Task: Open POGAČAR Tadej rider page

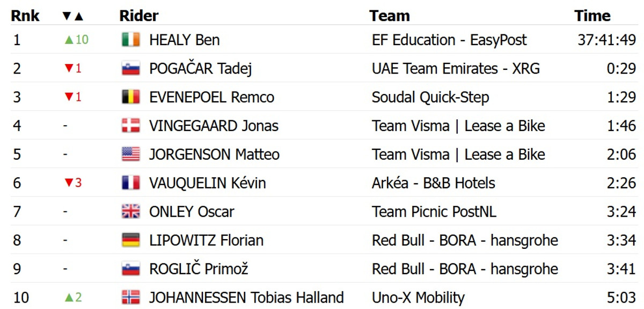Action: (x=200, y=69)
